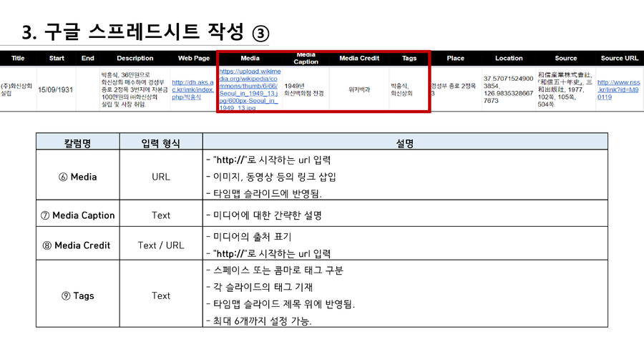Image resolution: width=644 pixels, height=362 pixels.
Task: Click the 이미지, 동영상 등의 링크 삽입 line
Action: 271,177
